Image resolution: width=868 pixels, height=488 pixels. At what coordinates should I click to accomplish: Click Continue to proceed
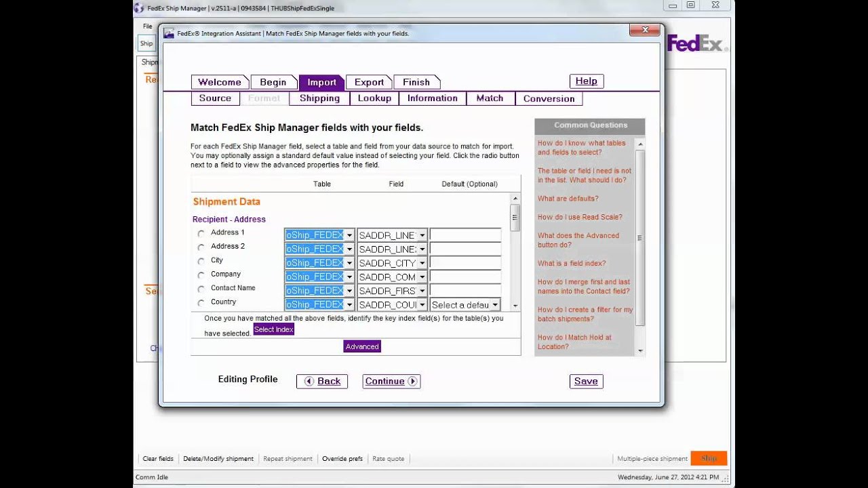coord(391,382)
